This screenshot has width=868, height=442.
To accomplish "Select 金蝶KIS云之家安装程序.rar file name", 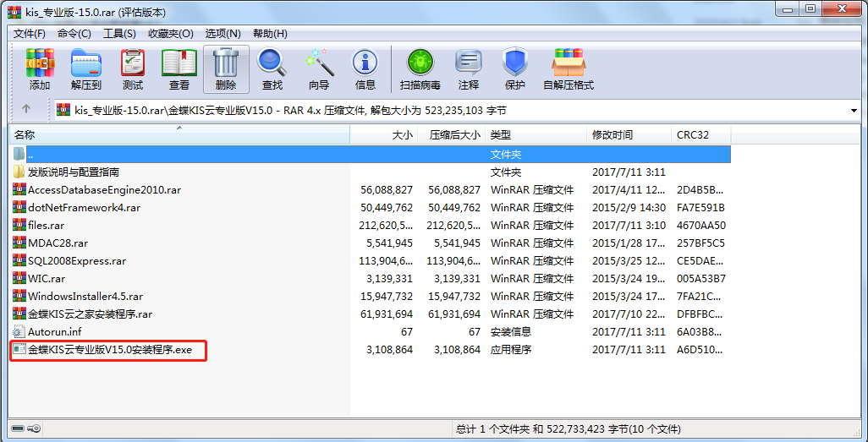I will (90, 314).
